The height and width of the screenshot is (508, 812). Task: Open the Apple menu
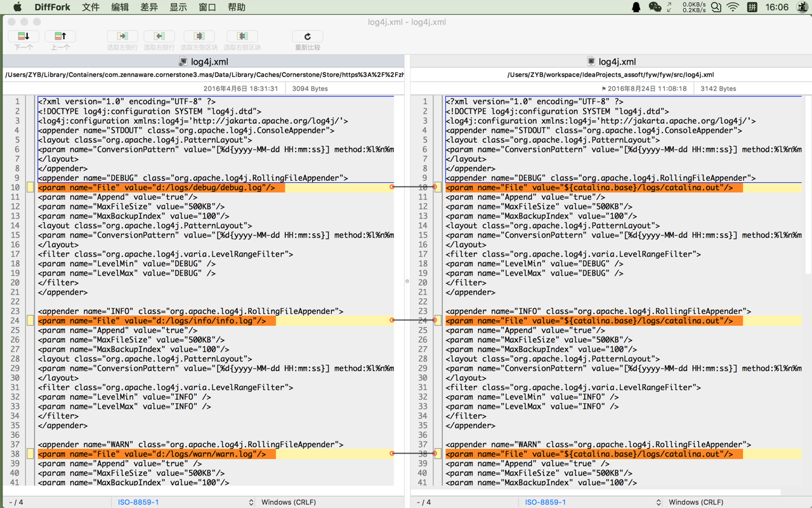(17, 7)
